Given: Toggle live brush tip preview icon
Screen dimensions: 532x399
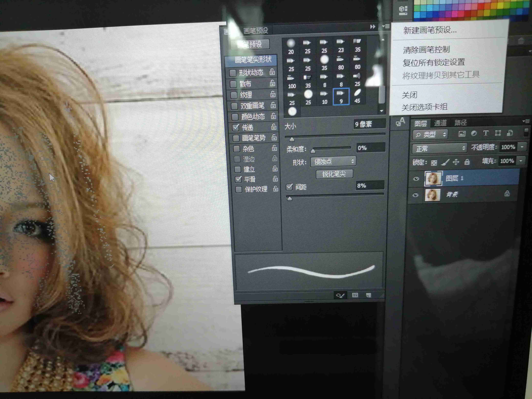Looking at the screenshot, I should click(340, 295).
